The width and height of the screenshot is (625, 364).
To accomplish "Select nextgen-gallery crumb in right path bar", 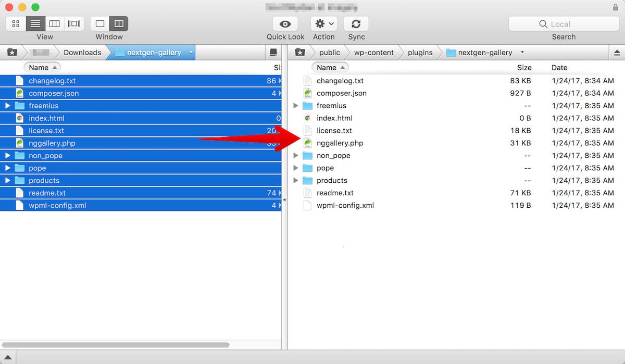I will [x=480, y=52].
